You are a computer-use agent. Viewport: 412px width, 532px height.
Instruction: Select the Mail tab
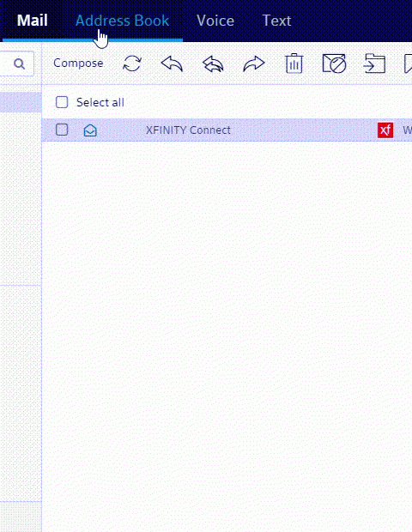[x=33, y=21]
